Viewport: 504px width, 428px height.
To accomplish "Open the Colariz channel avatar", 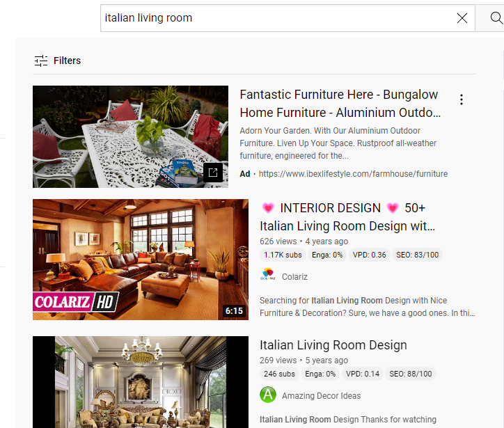I will pos(268,276).
